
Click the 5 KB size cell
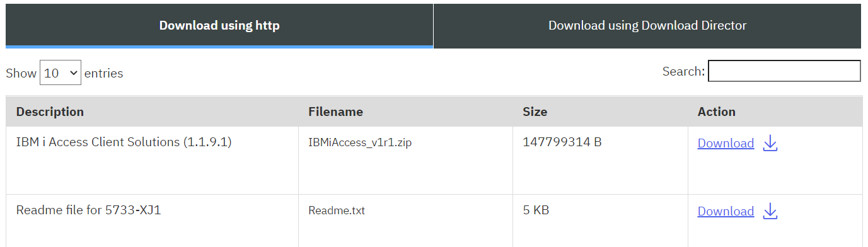click(536, 210)
